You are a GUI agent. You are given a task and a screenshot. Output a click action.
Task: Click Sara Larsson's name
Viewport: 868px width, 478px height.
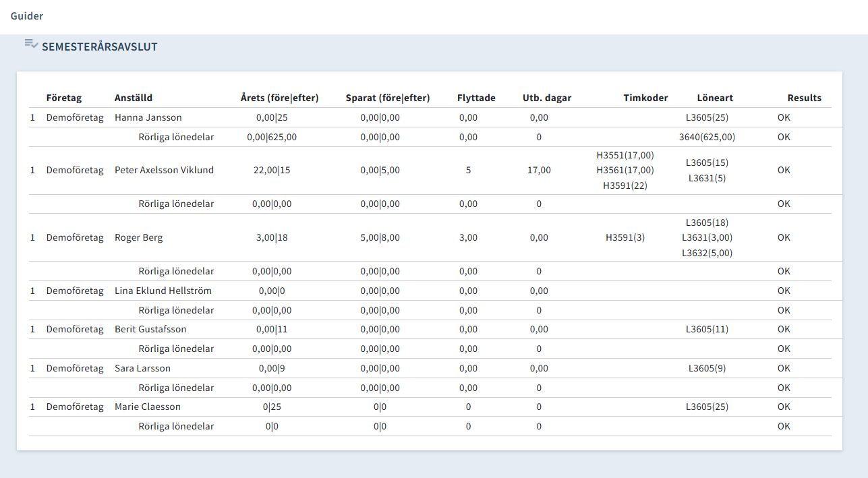(x=142, y=368)
